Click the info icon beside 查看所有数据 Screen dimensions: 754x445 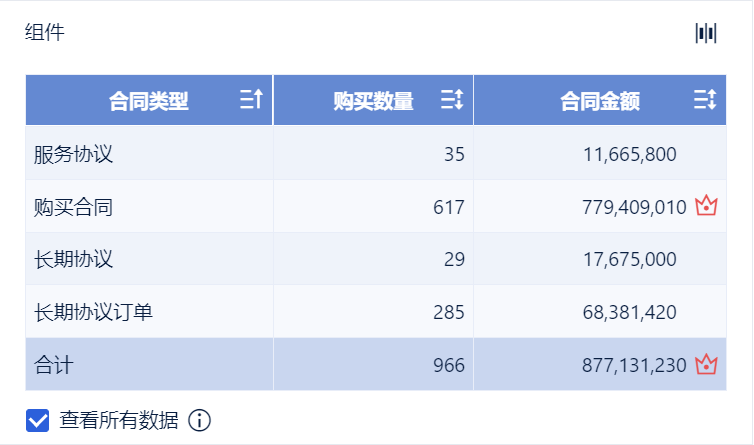[x=200, y=420]
